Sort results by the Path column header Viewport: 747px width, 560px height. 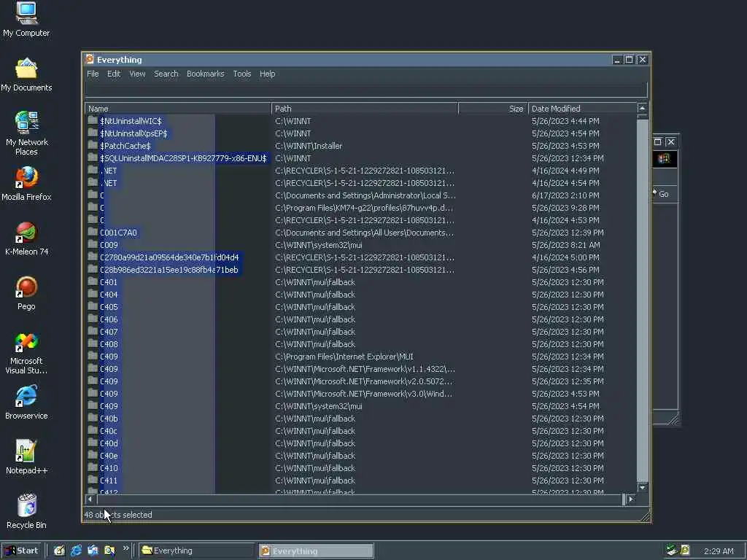coord(365,109)
